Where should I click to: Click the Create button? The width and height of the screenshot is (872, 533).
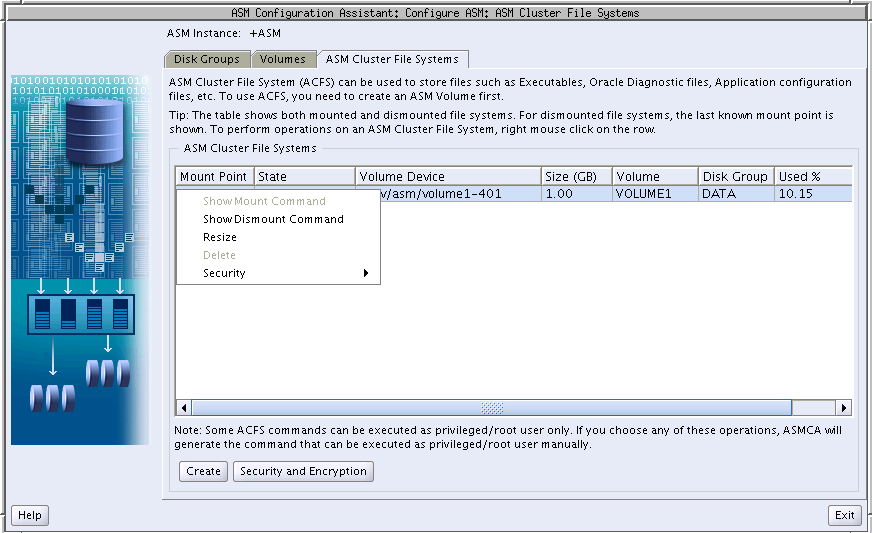pyautogui.click(x=204, y=471)
